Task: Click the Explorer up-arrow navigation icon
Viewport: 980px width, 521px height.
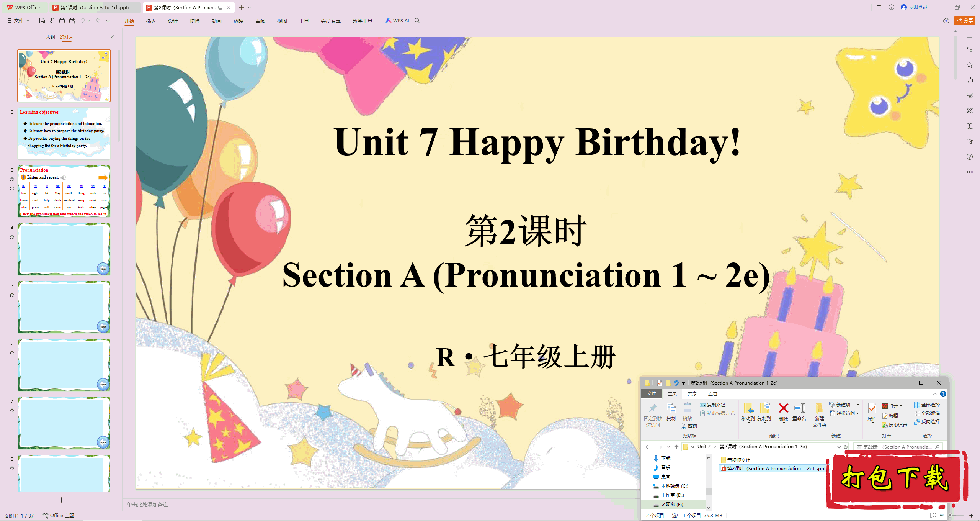Action: pos(676,447)
